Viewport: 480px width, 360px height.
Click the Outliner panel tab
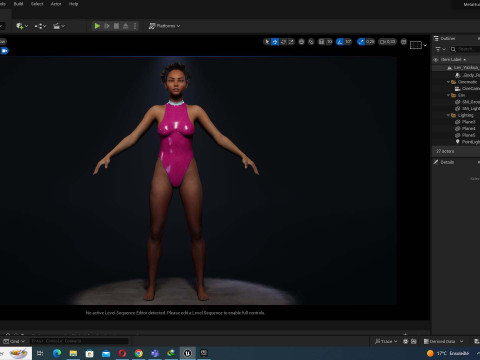(x=445, y=38)
